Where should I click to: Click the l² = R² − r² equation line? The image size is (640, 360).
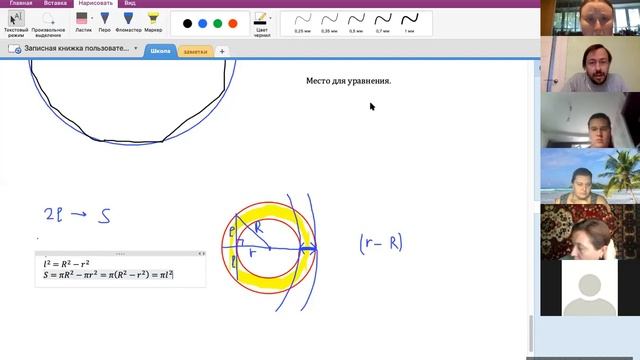pos(67,264)
